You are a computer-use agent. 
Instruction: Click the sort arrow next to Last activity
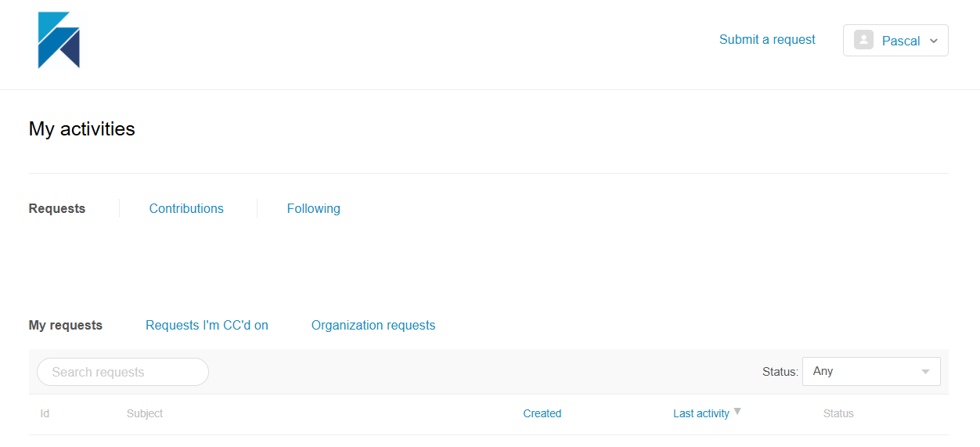(737, 412)
